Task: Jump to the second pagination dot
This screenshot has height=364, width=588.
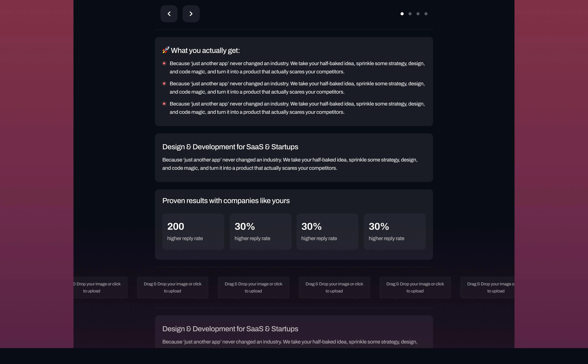Action: coord(410,14)
